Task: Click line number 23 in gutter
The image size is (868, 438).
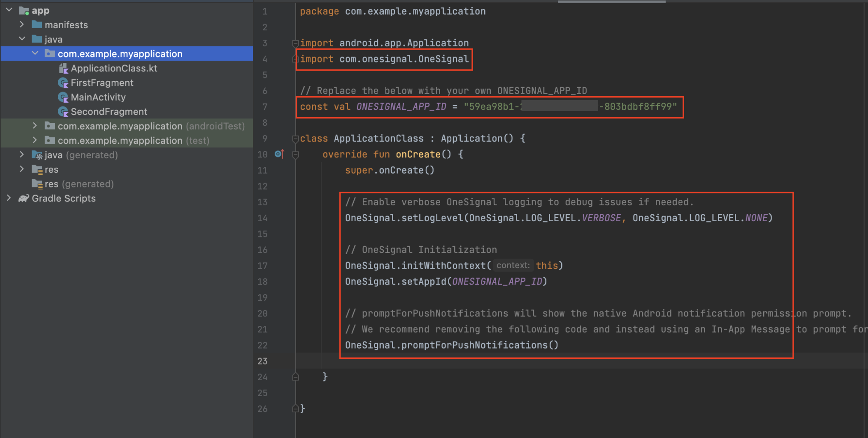Action: click(x=262, y=361)
